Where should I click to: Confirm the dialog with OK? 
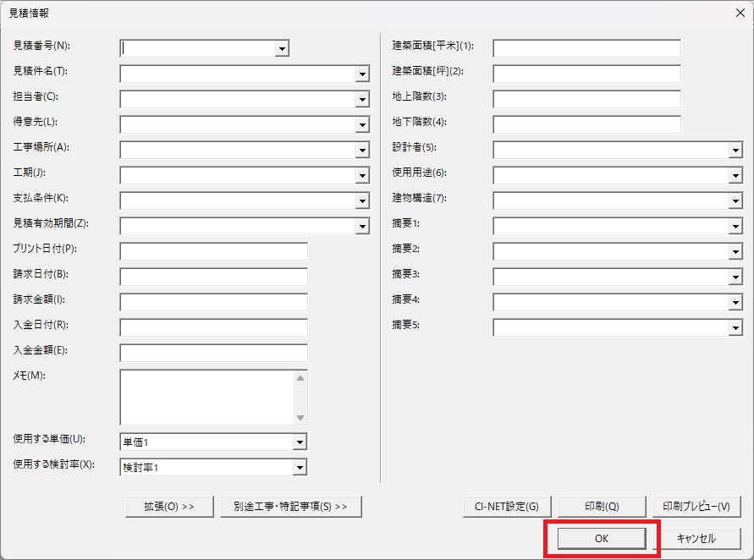click(x=603, y=538)
